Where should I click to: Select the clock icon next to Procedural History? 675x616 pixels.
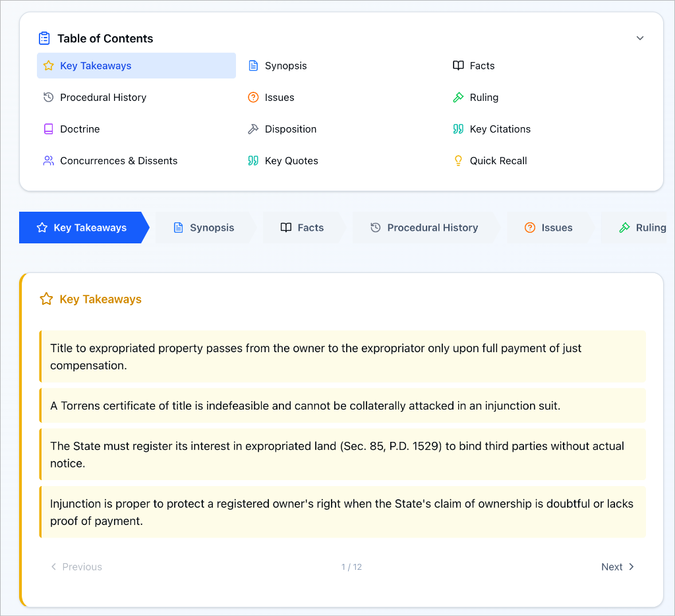coord(47,97)
